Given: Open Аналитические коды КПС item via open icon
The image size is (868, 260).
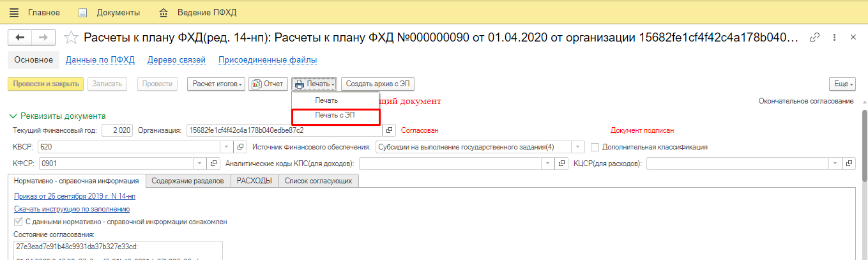Looking at the screenshot, I should (562, 163).
